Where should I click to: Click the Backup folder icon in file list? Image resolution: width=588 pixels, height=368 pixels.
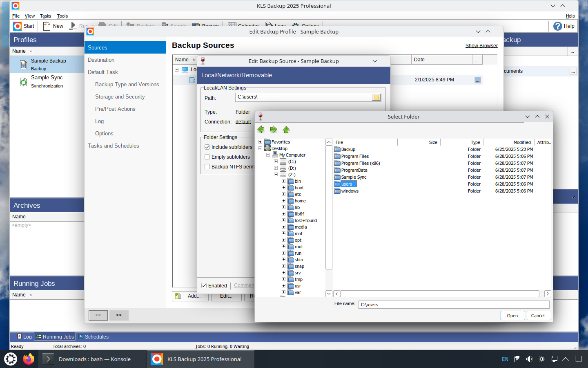pos(337,149)
